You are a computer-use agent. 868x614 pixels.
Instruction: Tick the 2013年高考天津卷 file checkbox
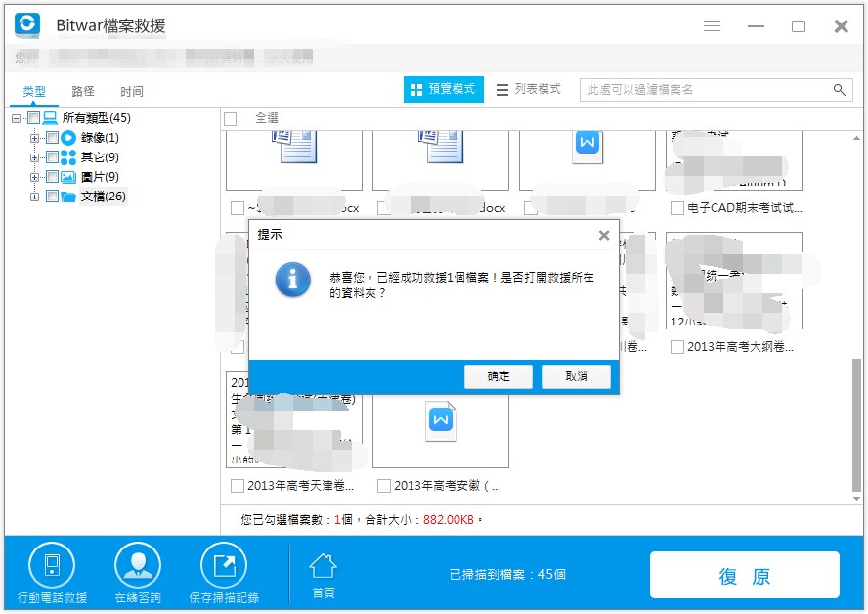237,486
